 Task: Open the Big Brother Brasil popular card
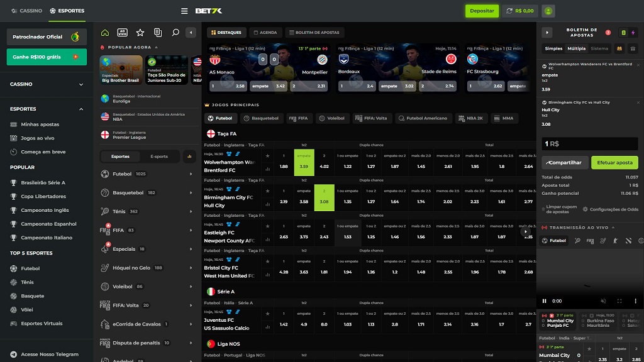(121, 70)
